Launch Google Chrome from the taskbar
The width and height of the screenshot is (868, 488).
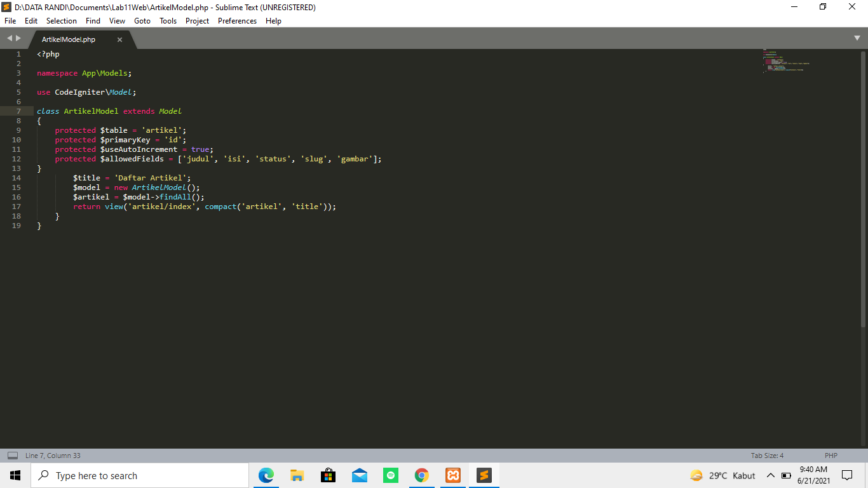pyautogui.click(x=421, y=475)
